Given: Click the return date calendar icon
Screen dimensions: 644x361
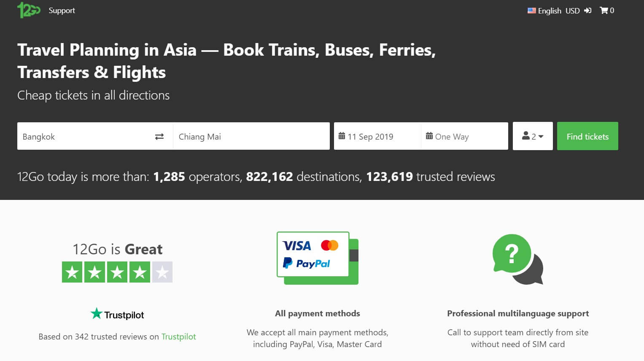Looking at the screenshot, I should tap(429, 136).
